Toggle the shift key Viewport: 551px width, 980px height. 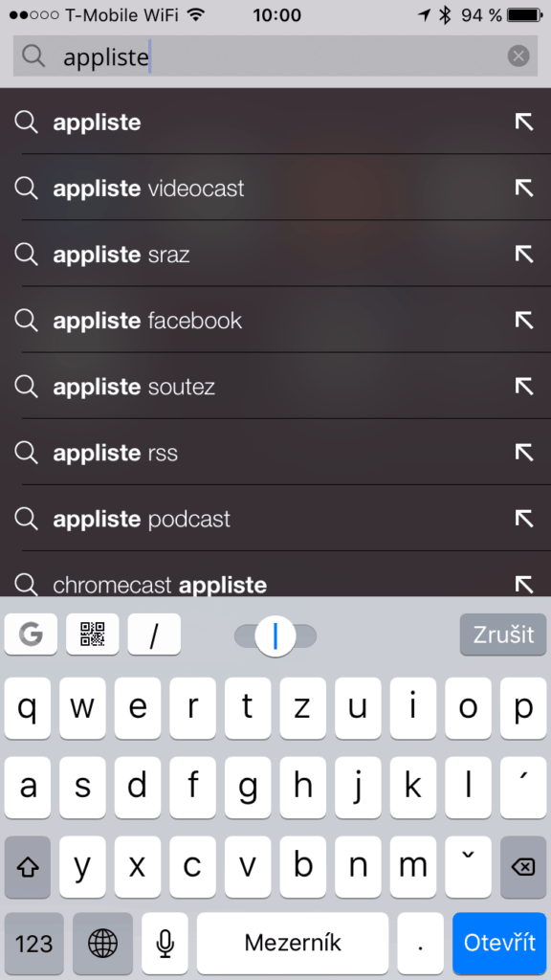tap(28, 866)
